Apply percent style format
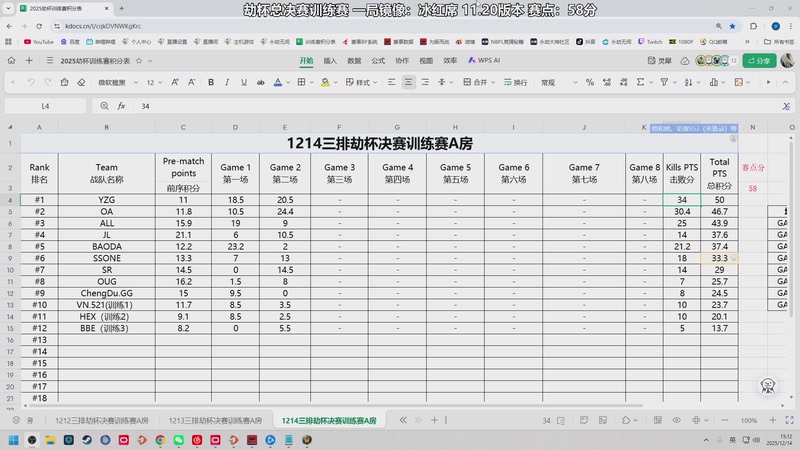This screenshot has height=450, width=800. [590, 82]
